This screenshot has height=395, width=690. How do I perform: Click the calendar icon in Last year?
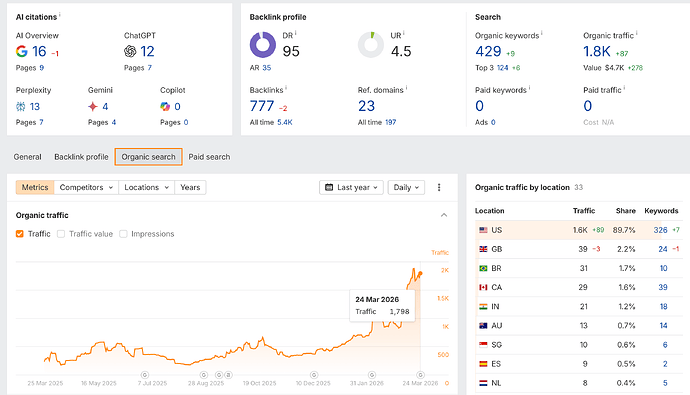point(329,187)
